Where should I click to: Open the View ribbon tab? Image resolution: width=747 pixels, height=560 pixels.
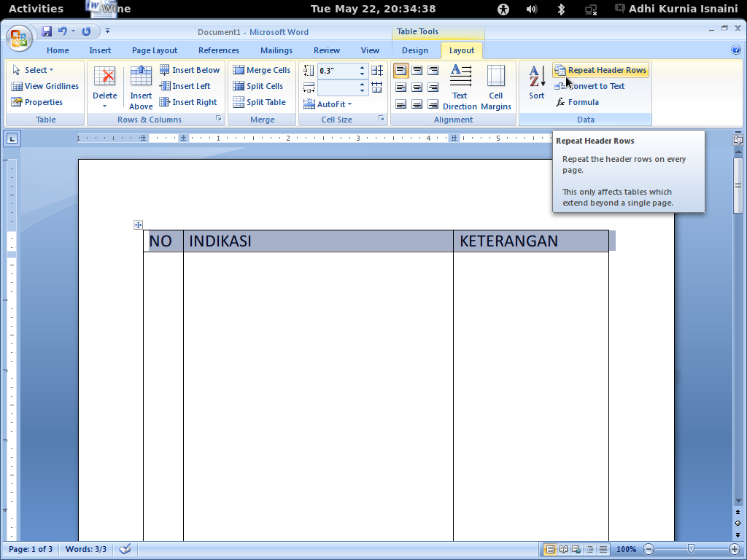[370, 50]
